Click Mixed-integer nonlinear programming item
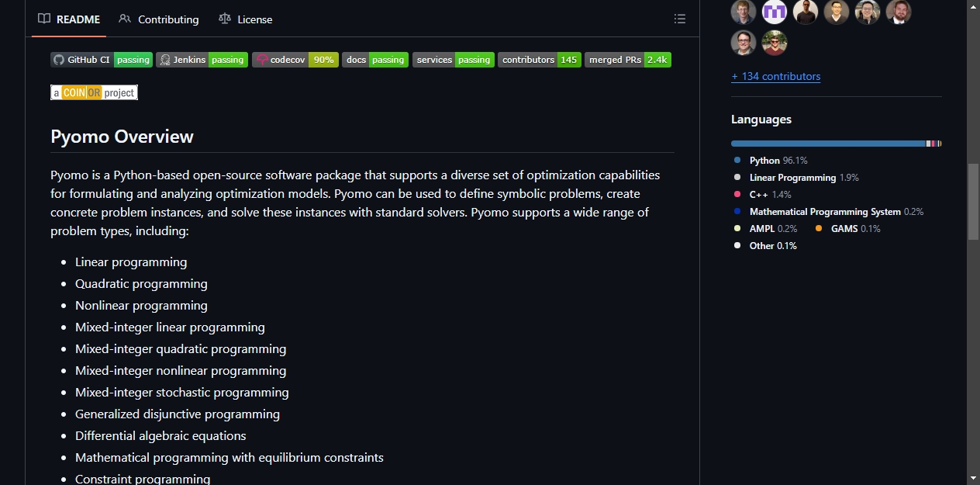The image size is (980, 485). (x=181, y=371)
